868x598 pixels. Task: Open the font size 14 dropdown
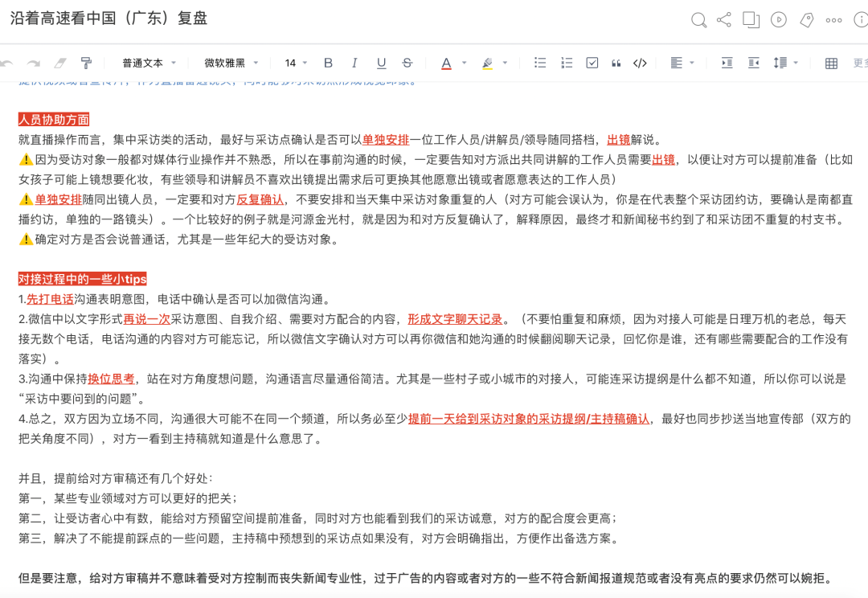[295, 63]
